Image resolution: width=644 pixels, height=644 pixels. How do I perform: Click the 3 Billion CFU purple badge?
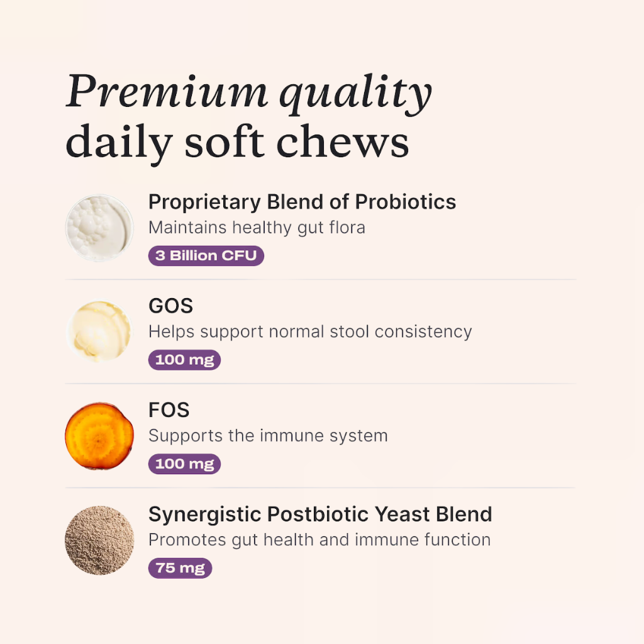coord(206,256)
